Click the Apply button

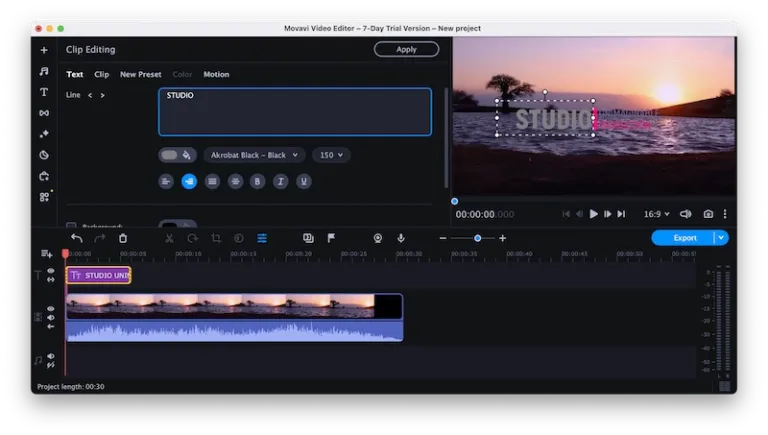406,49
